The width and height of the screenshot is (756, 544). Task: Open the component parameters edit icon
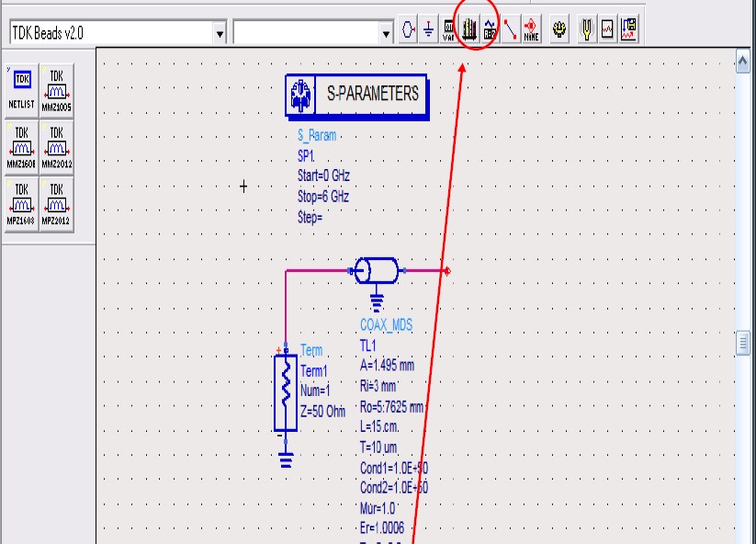click(490, 30)
